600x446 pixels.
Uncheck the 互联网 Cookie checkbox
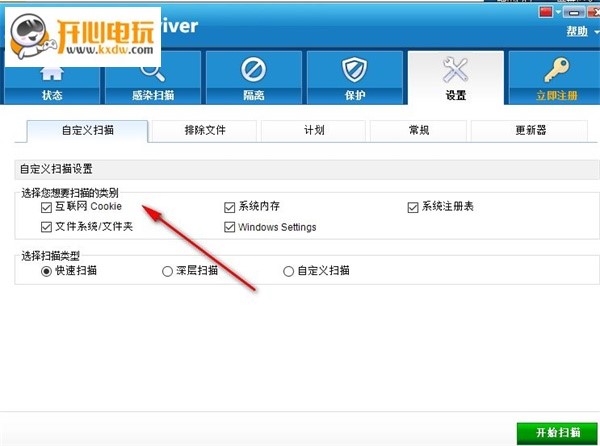pyautogui.click(x=46, y=208)
